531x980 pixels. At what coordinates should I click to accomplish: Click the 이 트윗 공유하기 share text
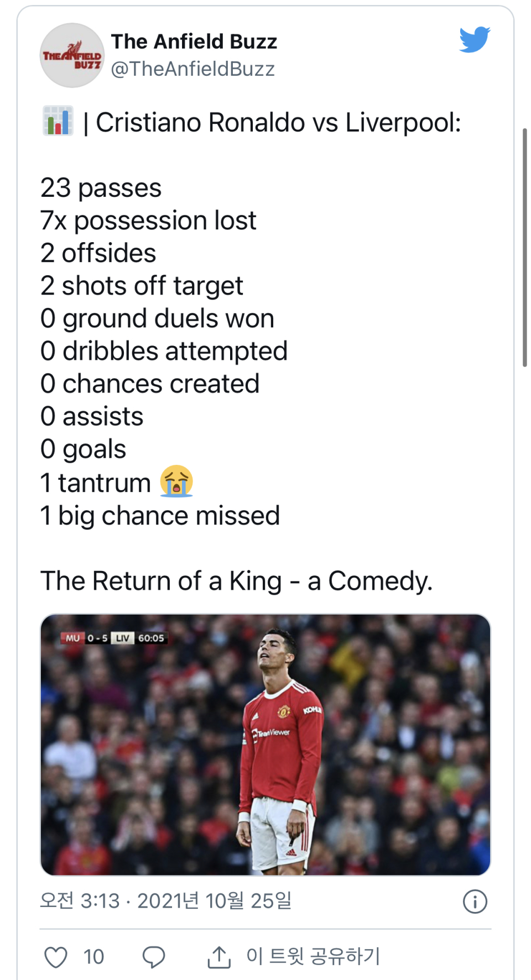pos(313,956)
